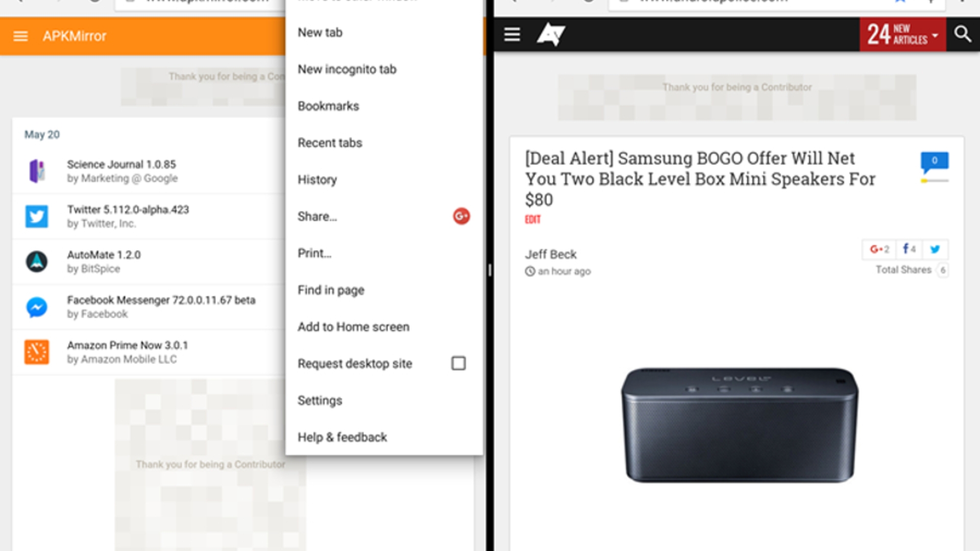Click the Google+ share icon in menu
Screen dimensions: 980x551
[x=462, y=216]
